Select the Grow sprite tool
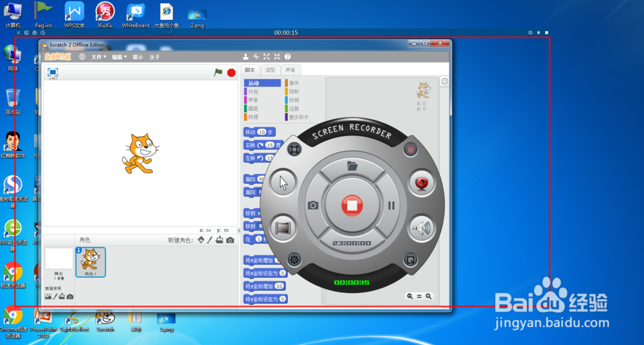644x345 pixels. (x=267, y=57)
